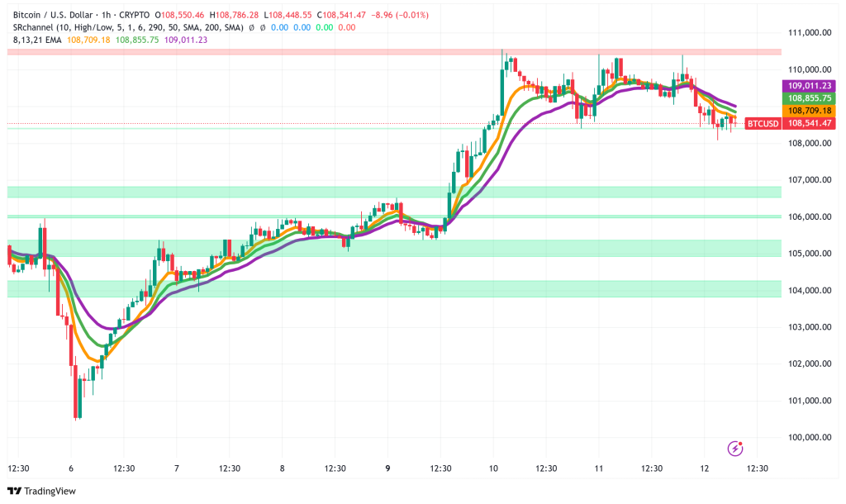Click date label 7 on time axis
Viewport: 846px width, 504px height.
click(x=177, y=468)
